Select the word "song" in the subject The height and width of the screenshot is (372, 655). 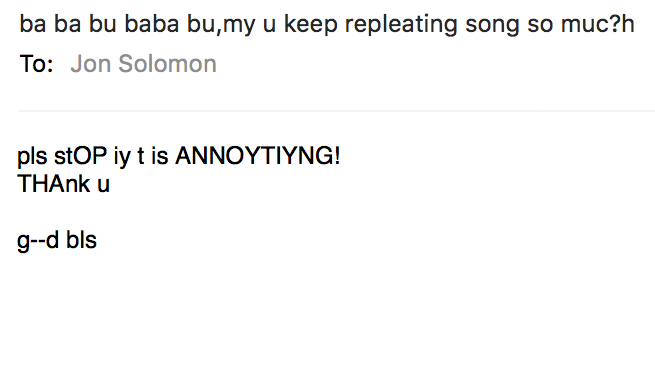(492, 25)
